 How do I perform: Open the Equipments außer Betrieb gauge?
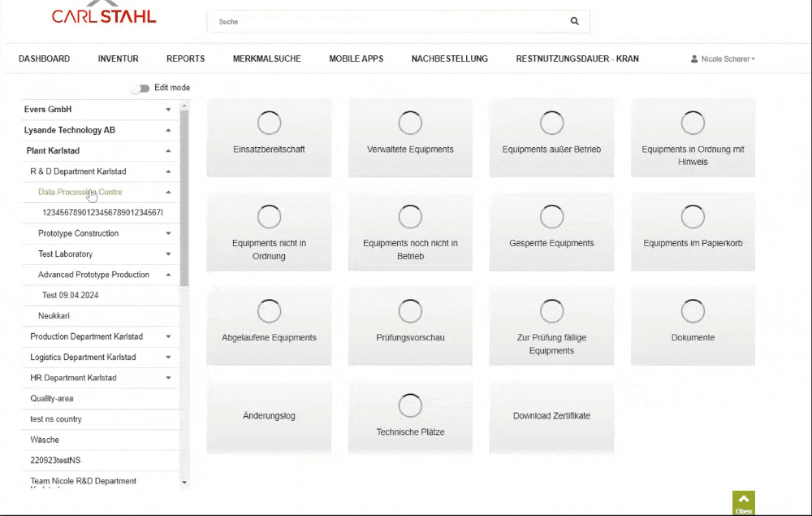click(x=551, y=123)
